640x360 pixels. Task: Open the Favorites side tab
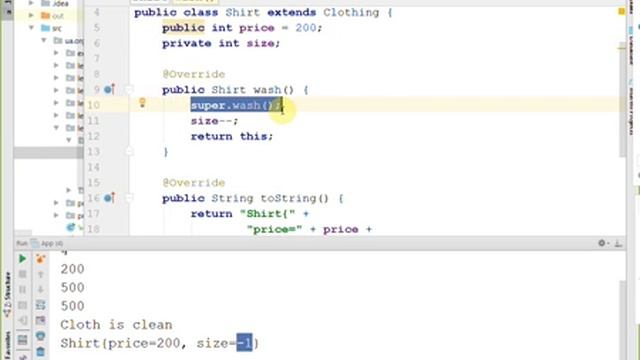point(7,346)
